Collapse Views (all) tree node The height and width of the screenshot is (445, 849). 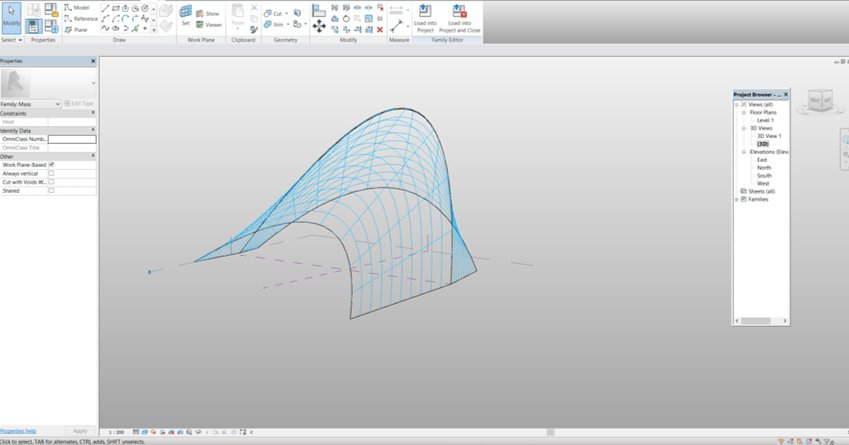coord(737,104)
